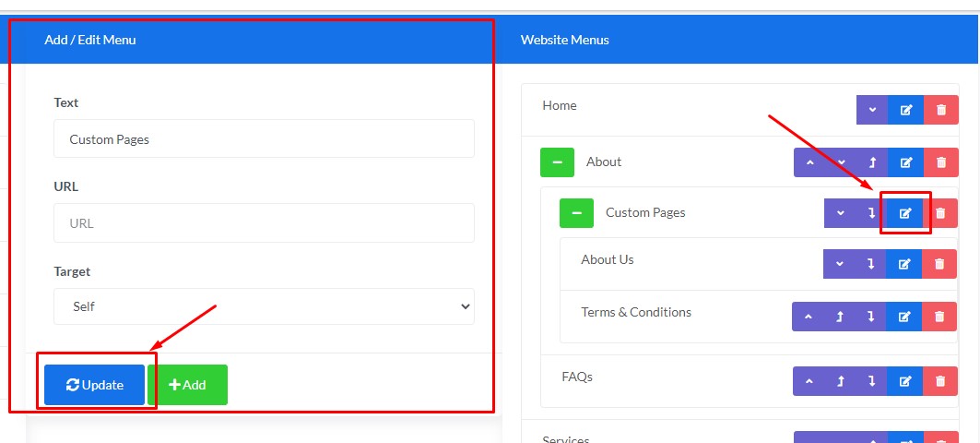Screen dimensions: 980x443
Task: Move Terms & Conditions up one position
Action: [x=809, y=317]
